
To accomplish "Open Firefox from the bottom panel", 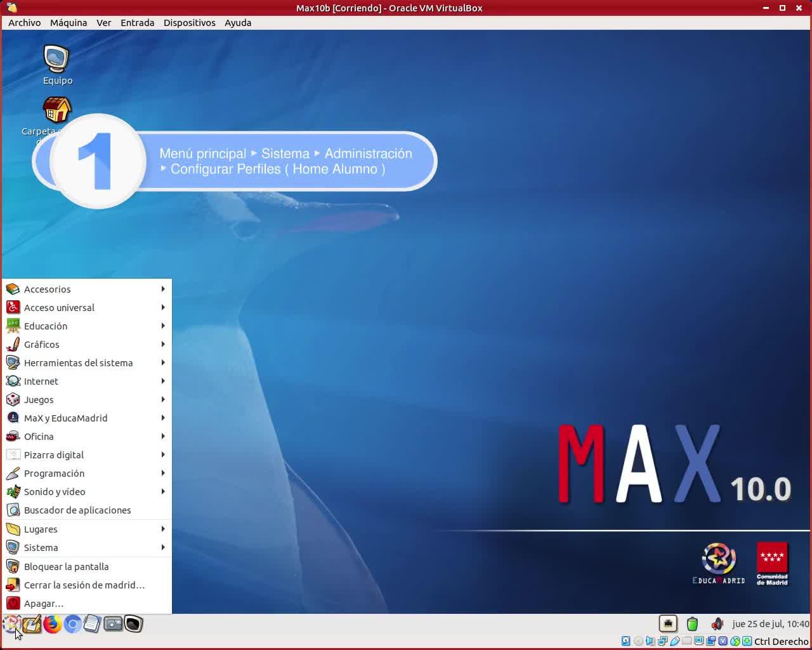I will point(52,624).
